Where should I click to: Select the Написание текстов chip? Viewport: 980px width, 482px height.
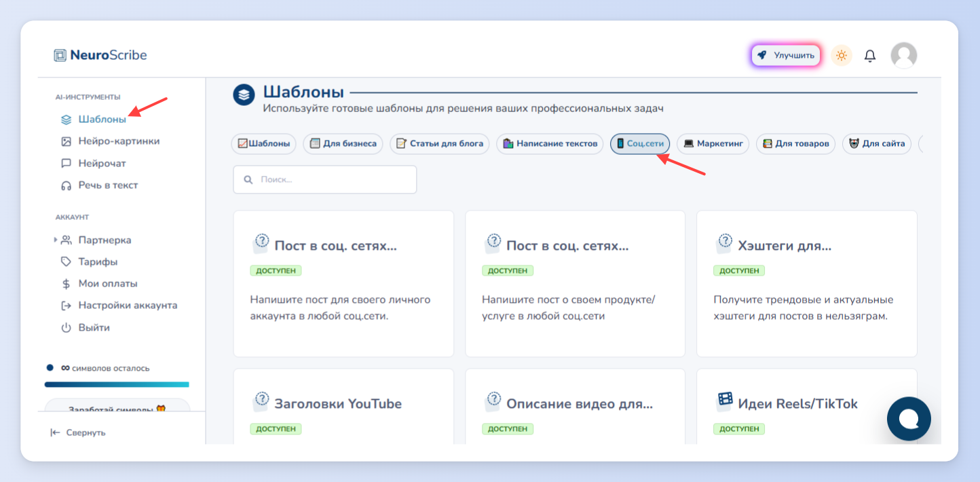click(550, 143)
